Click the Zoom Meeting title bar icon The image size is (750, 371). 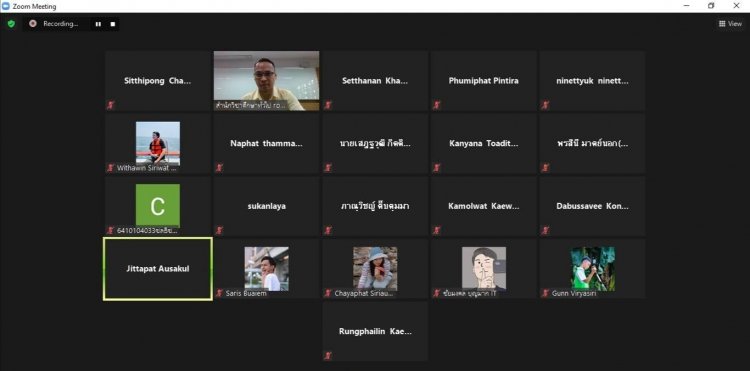click(x=6, y=6)
